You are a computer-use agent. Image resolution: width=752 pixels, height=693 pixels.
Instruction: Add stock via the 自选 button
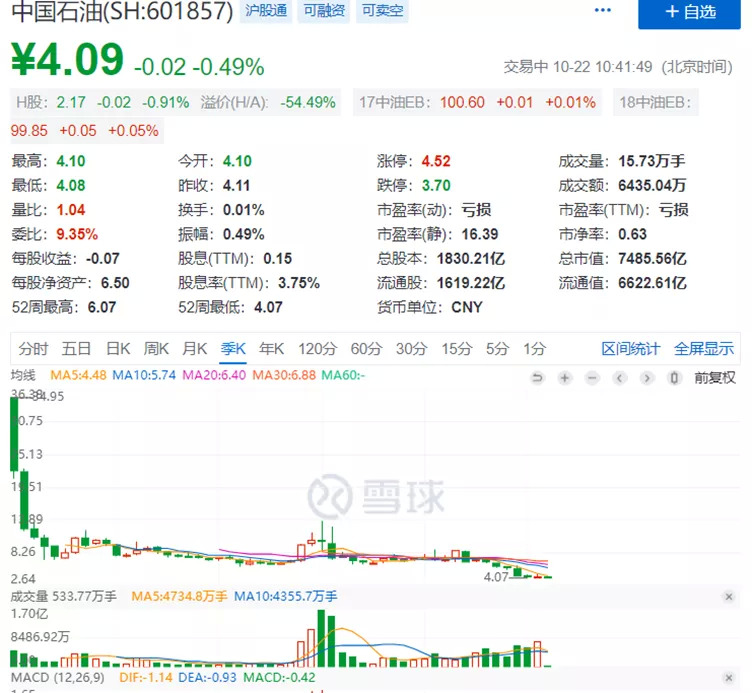689,13
